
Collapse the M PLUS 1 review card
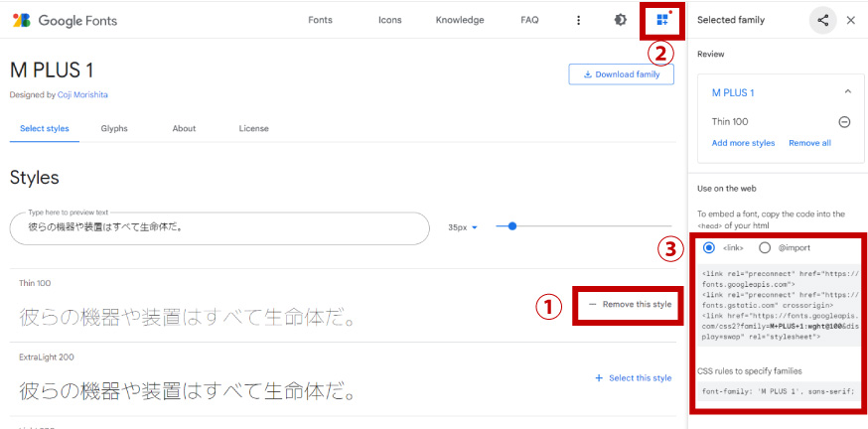(x=847, y=92)
